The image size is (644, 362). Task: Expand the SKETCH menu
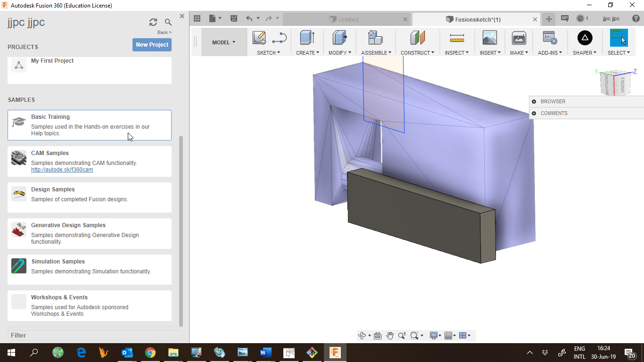[268, 53]
